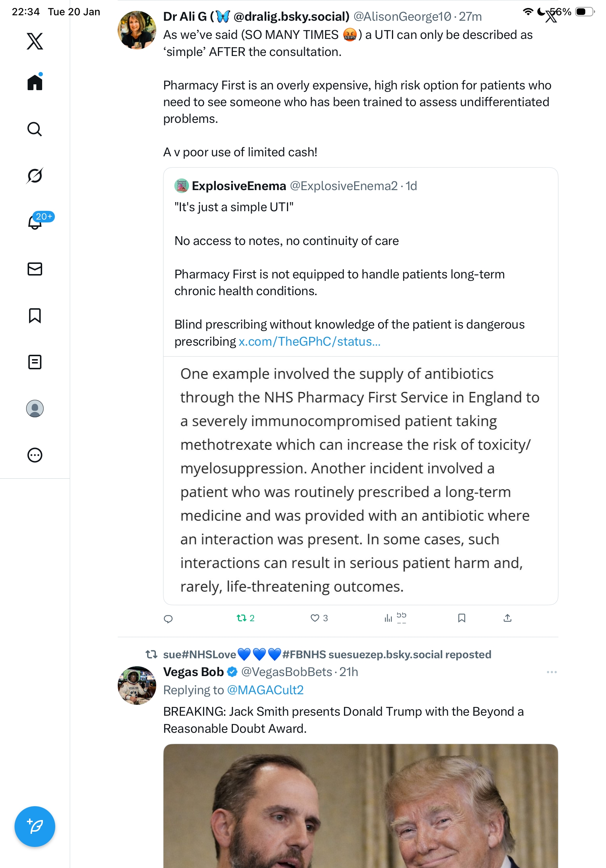The height and width of the screenshot is (868, 606).
Task: View analytics for Dr Ali G's post
Action: click(x=388, y=618)
